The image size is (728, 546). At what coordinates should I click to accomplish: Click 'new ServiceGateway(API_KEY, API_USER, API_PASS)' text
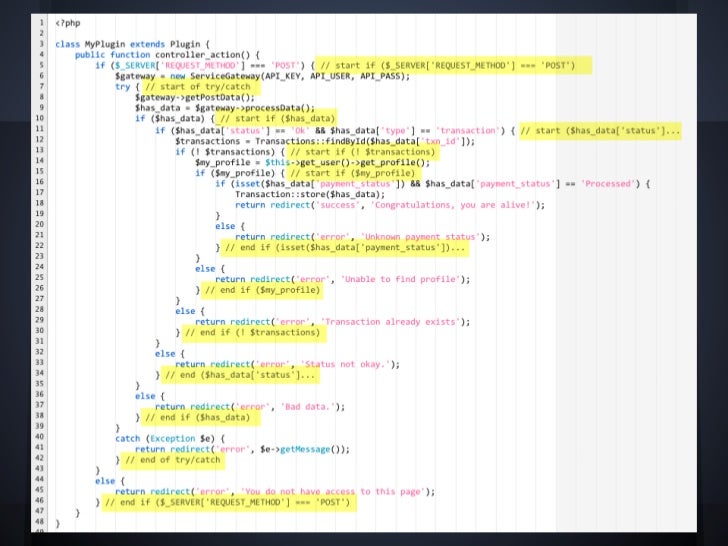pos(287,76)
